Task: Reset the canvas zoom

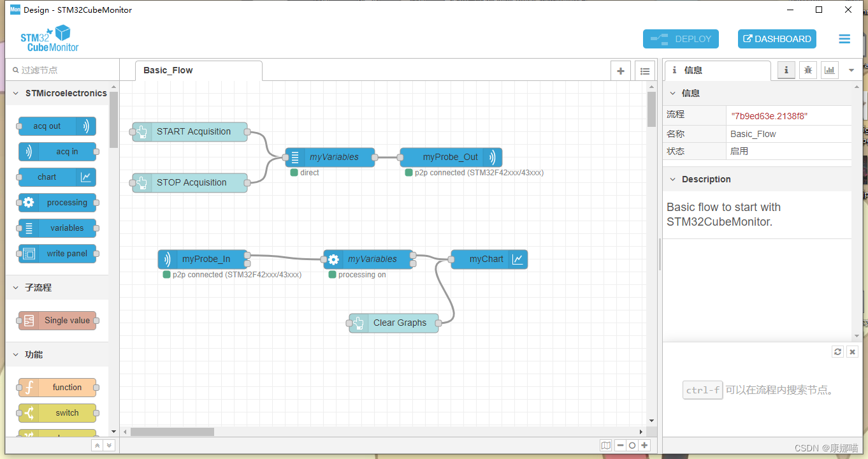Action: 632,446
